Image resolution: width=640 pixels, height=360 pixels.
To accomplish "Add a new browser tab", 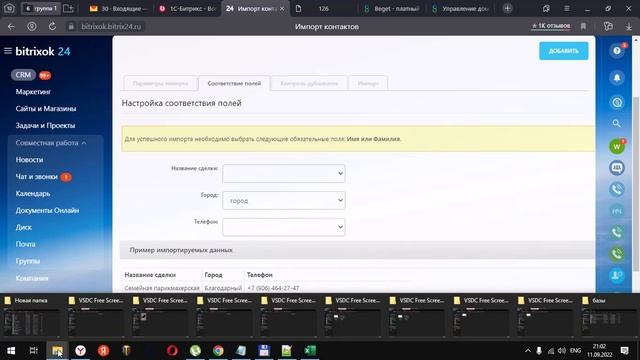I will point(507,8).
